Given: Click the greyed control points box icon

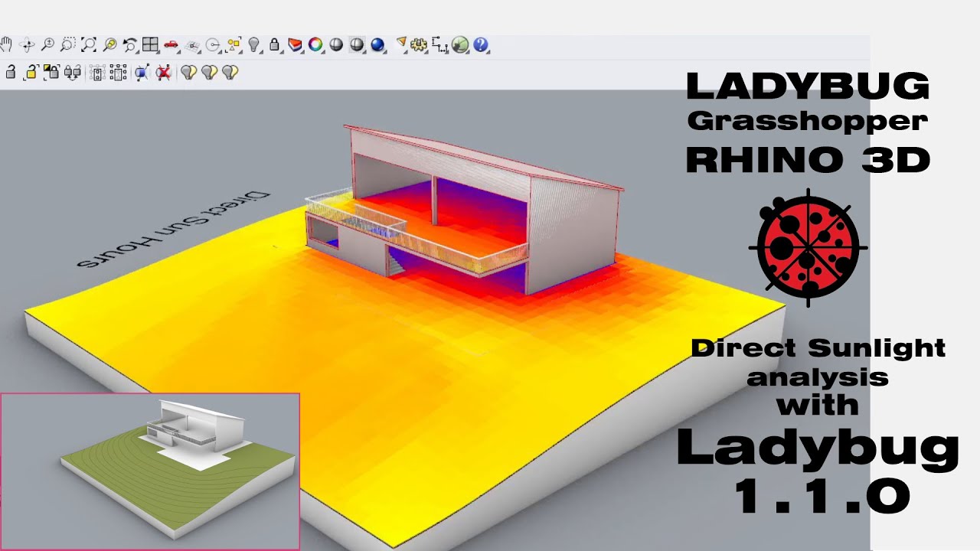Looking at the screenshot, I should pos(97,73).
